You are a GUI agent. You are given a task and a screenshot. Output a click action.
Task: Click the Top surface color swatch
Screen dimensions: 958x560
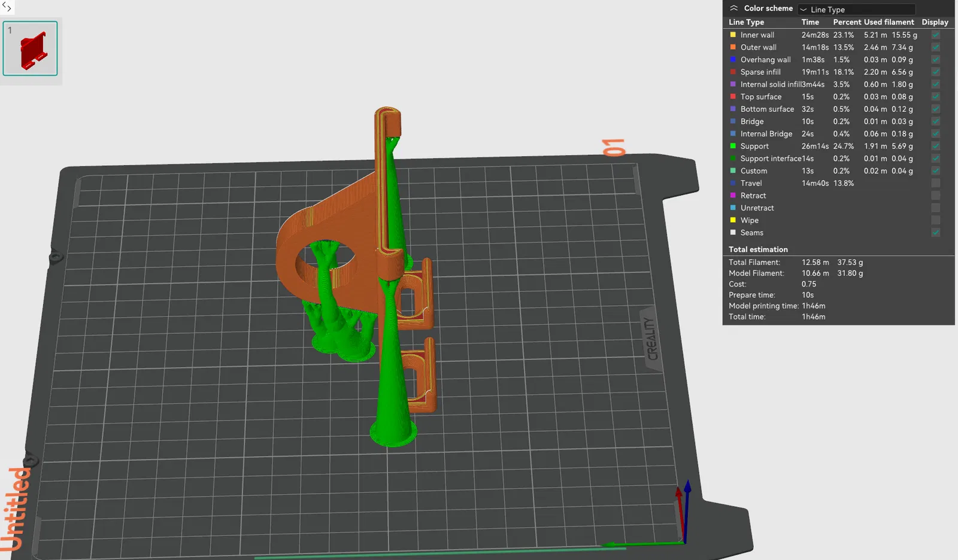(733, 96)
